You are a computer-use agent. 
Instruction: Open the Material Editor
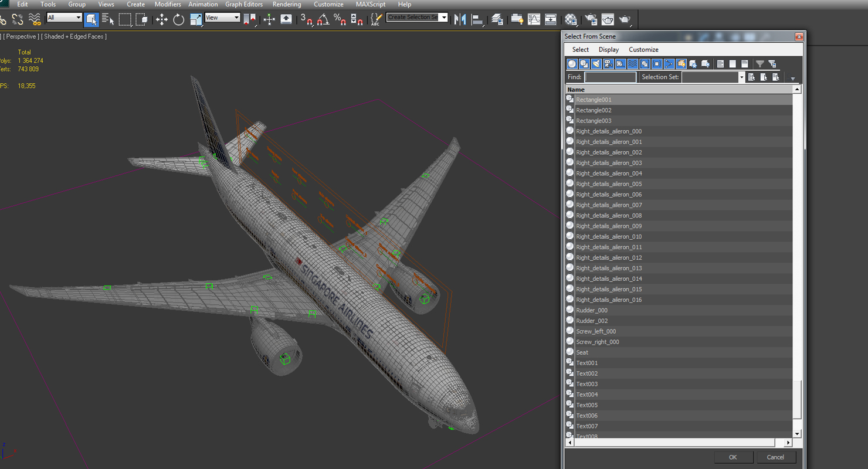tap(571, 19)
